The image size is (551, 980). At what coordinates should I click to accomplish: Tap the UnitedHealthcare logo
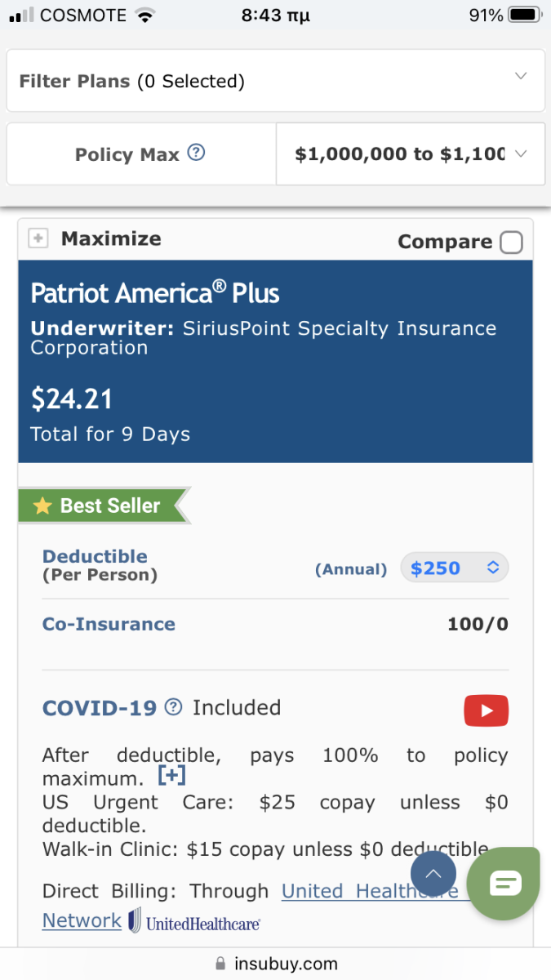pos(194,921)
